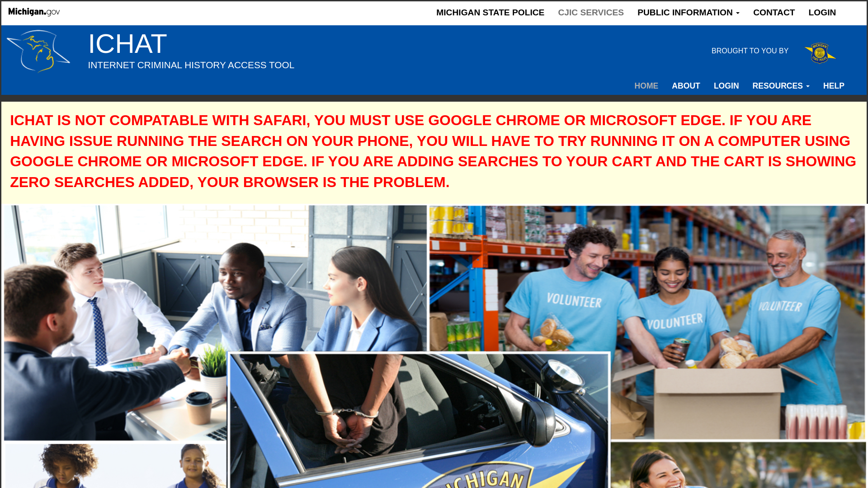Image resolution: width=868 pixels, height=488 pixels.
Task: Click the MICHIGAN STATE POLICE top nav item
Action: [490, 13]
